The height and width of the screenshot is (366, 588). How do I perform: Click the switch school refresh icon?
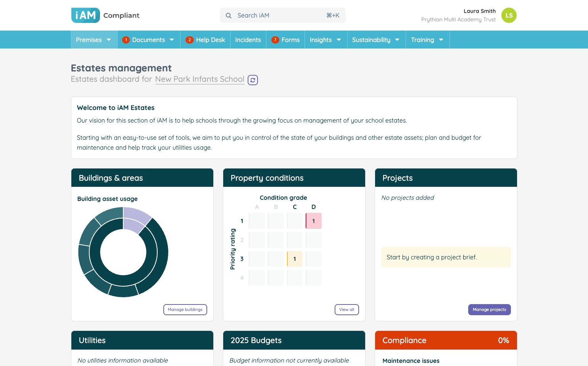253,80
